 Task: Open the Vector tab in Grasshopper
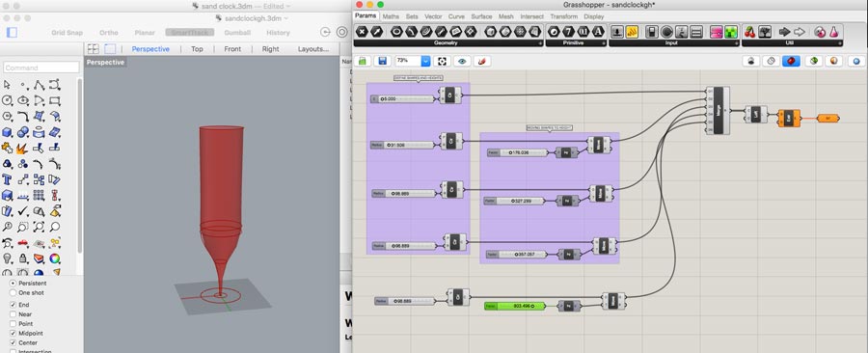(433, 16)
